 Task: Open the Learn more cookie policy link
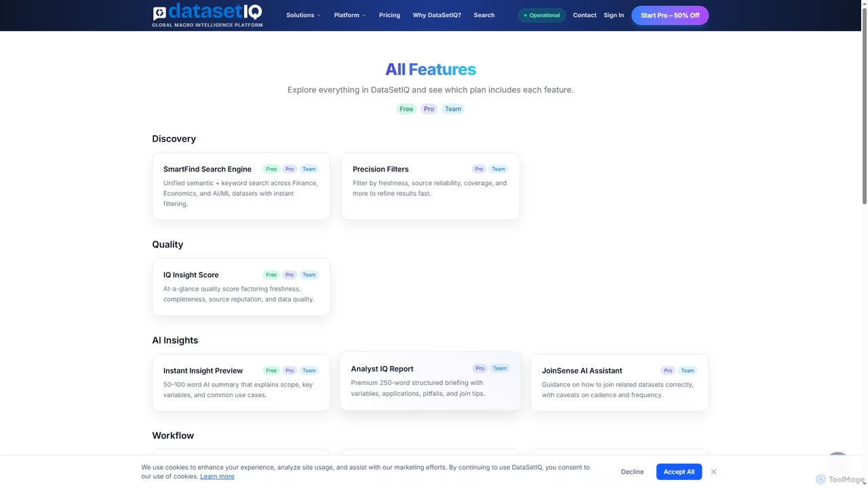click(x=217, y=476)
